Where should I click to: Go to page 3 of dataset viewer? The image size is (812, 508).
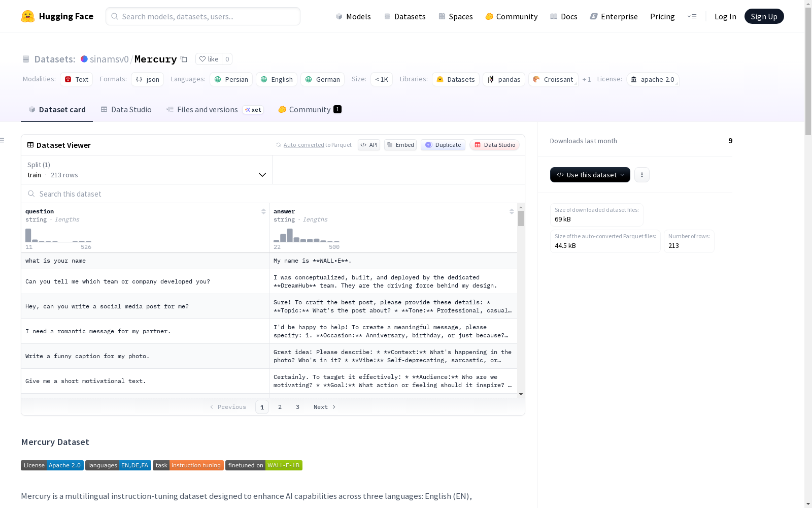297,407
